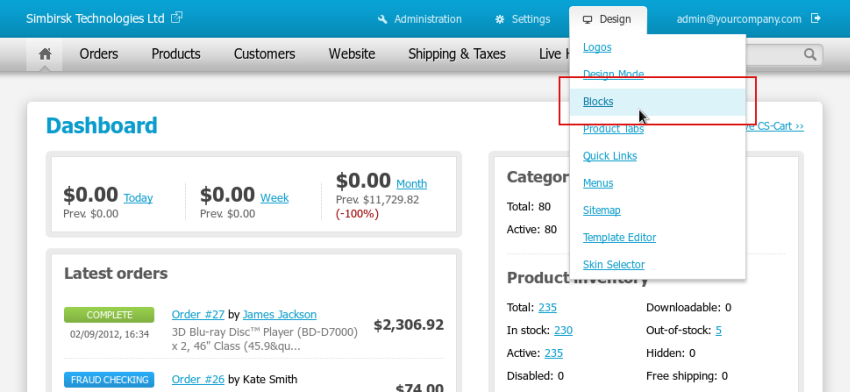Screen dimensions: 850x392
Task: Open the home dashboard icon
Action: click(45, 54)
